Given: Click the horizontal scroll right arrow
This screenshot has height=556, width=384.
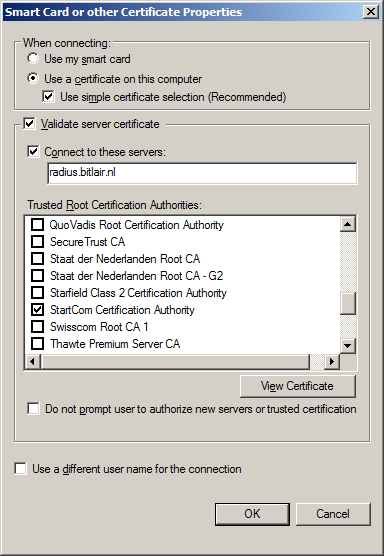Looking at the screenshot, I should (332, 361).
